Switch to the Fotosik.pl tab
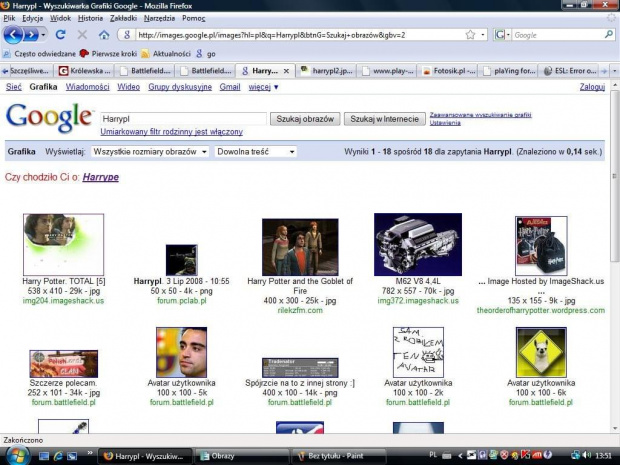 (449, 71)
